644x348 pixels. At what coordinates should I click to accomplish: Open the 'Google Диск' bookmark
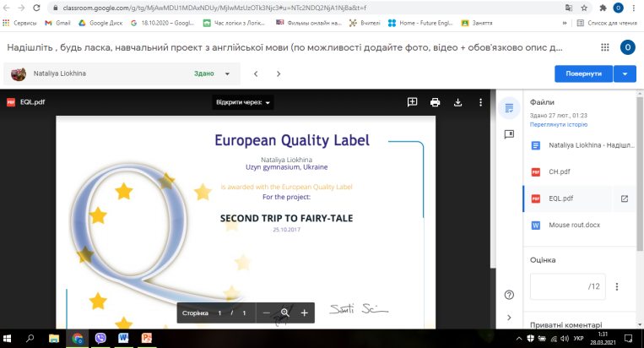pos(100,23)
